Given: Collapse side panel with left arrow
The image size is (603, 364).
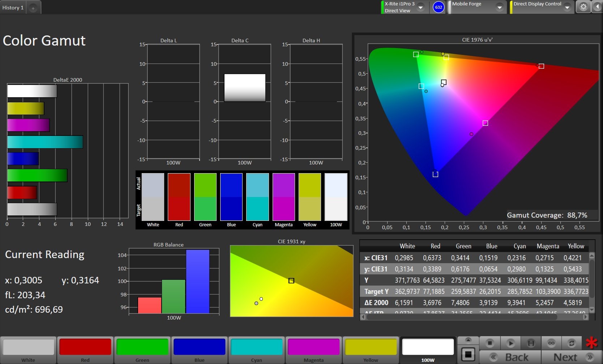Looking at the screenshot, I should (597, 7).
